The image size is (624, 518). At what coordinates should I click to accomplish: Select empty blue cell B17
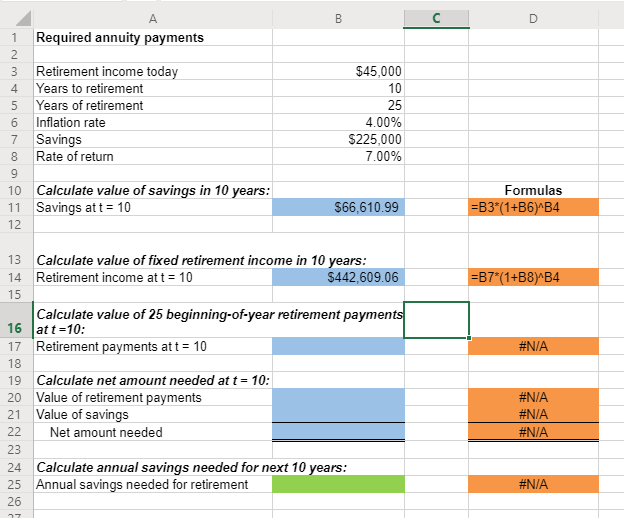[338, 346]
